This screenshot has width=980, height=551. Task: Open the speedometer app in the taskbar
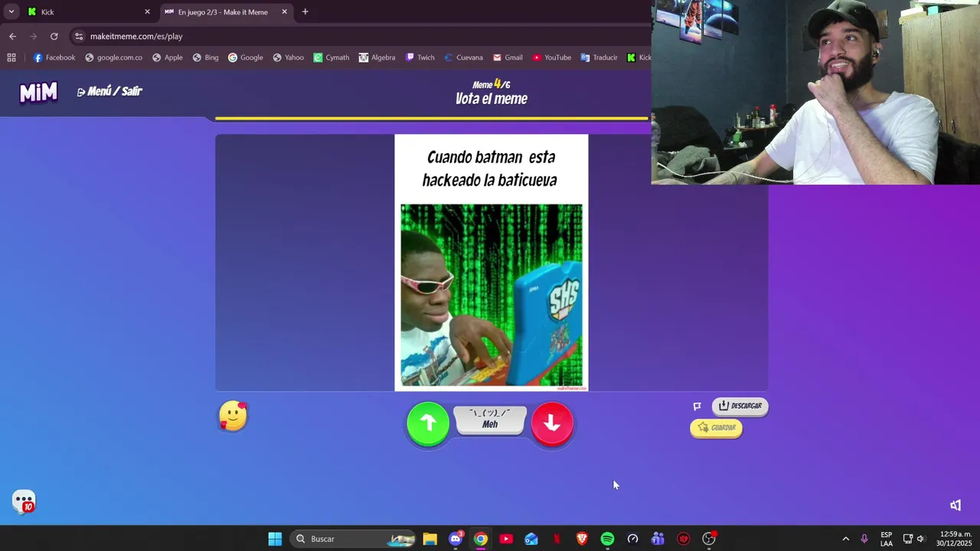click(x=632, y=539)
